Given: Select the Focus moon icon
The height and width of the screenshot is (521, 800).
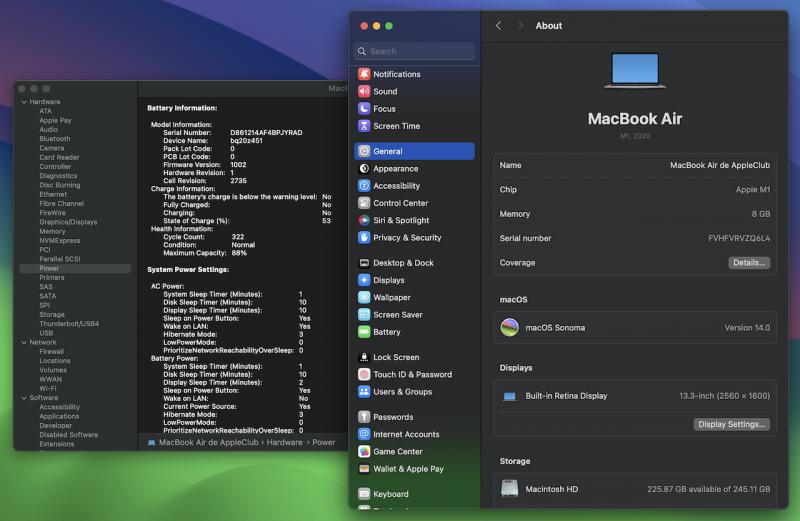Looking at the screenshot, I should point(364,109).
